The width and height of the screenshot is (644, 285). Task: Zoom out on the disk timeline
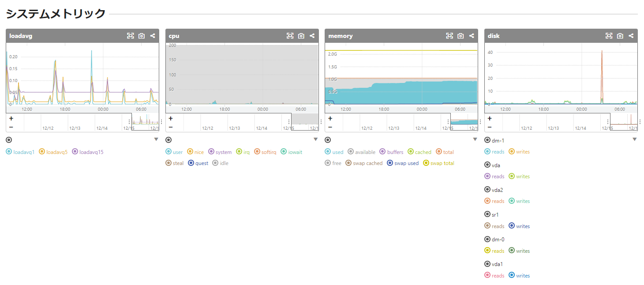pyautogui.click(x=490, y=127)
